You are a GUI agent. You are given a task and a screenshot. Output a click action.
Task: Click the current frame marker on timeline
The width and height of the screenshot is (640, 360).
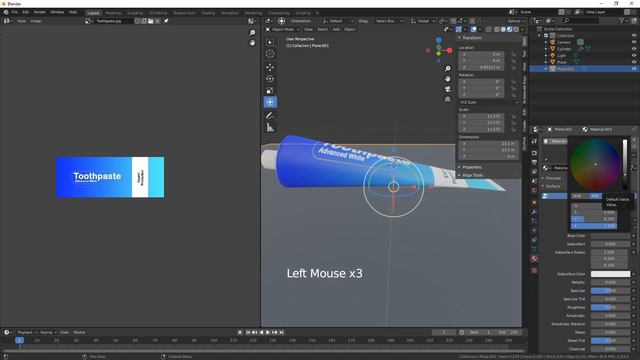pyautogui.click(x=19, y=340)
